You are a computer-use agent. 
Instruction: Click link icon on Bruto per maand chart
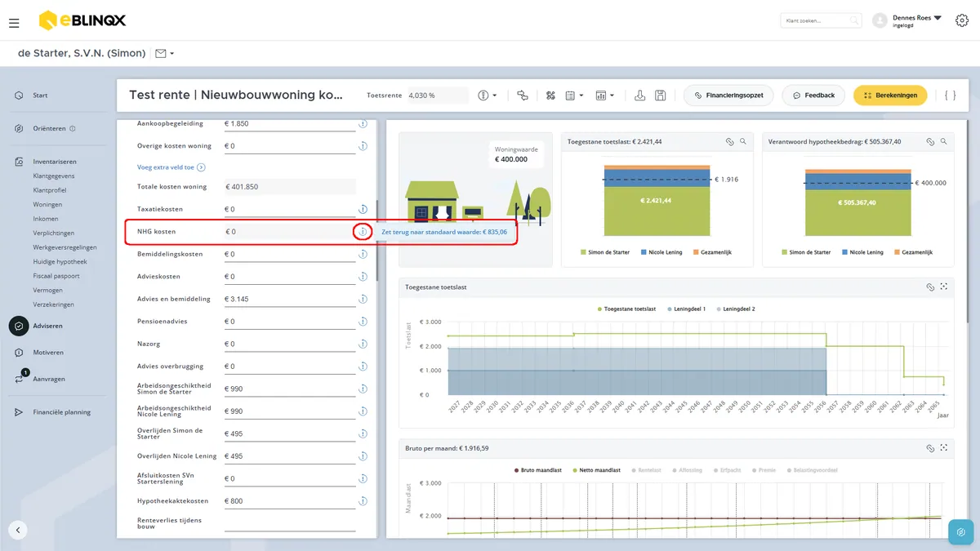929,448
